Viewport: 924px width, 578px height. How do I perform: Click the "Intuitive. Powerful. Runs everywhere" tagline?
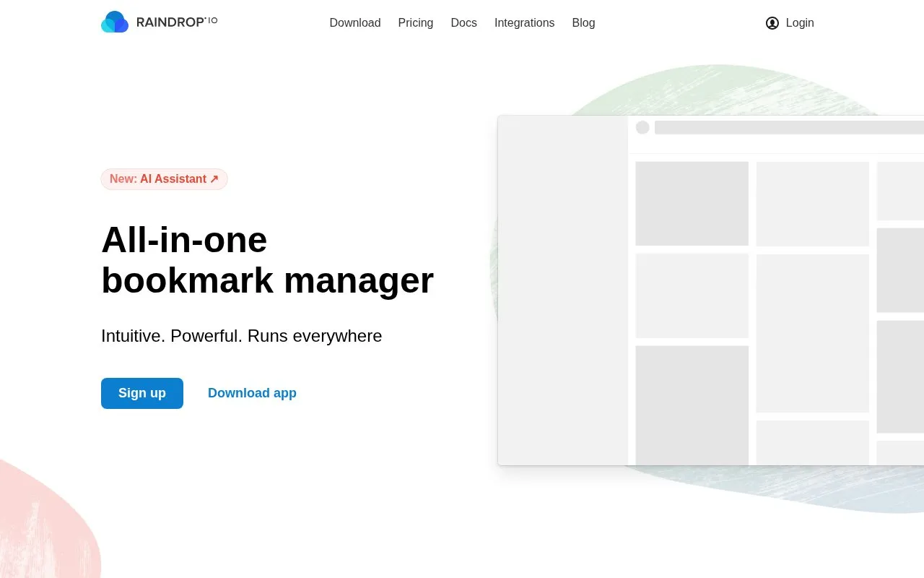pyautogui.click(x=241, y=336)
